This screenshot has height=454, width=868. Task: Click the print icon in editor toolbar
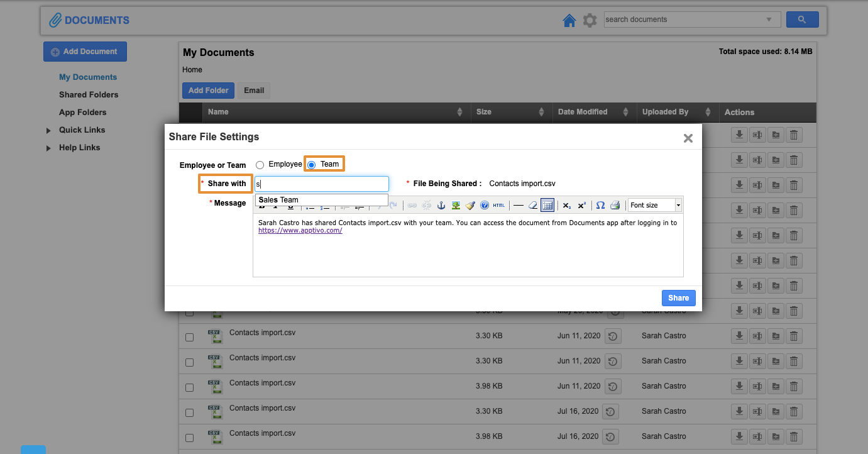tap(615, 205)
